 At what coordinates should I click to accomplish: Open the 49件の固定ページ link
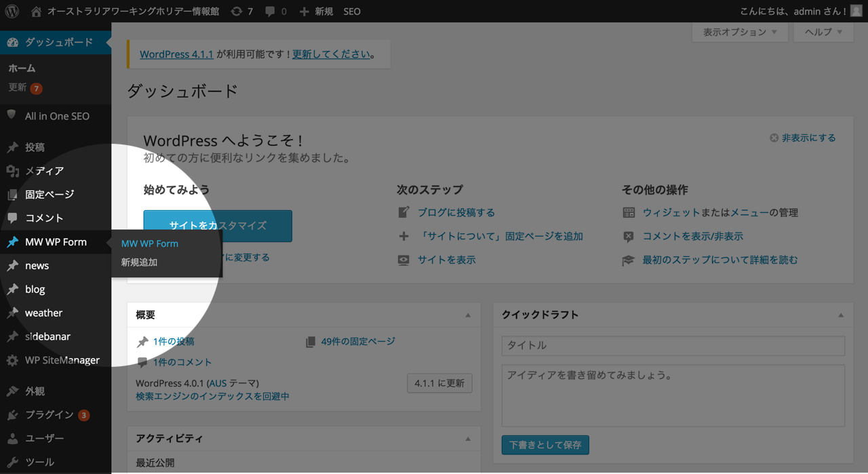click(x=358, y=341)
